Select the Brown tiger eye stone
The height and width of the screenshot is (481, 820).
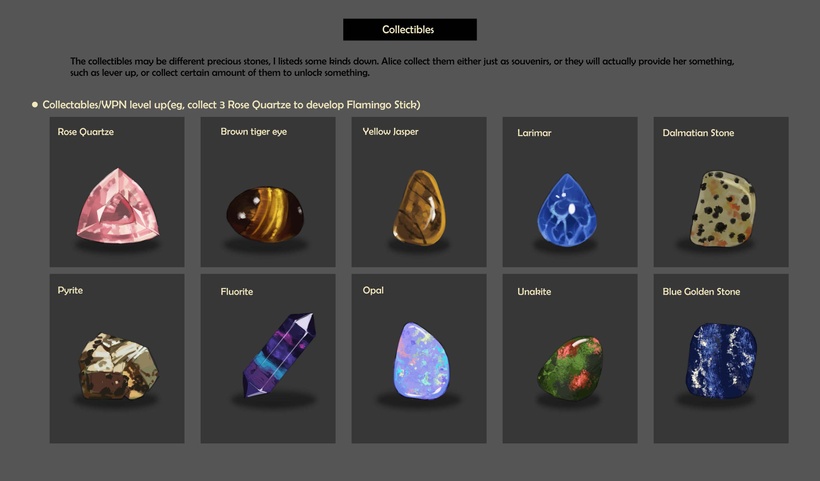point(265,214)
